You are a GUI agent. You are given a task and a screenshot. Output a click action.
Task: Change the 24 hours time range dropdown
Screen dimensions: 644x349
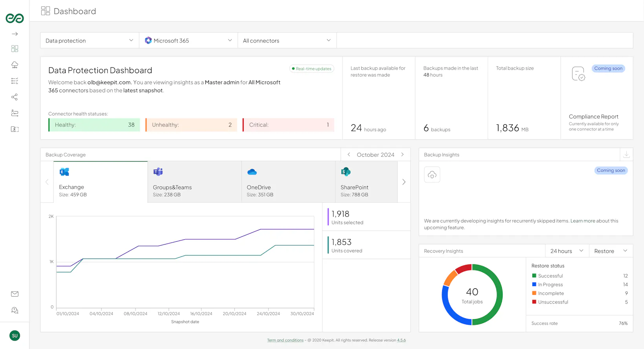[567, 251]
